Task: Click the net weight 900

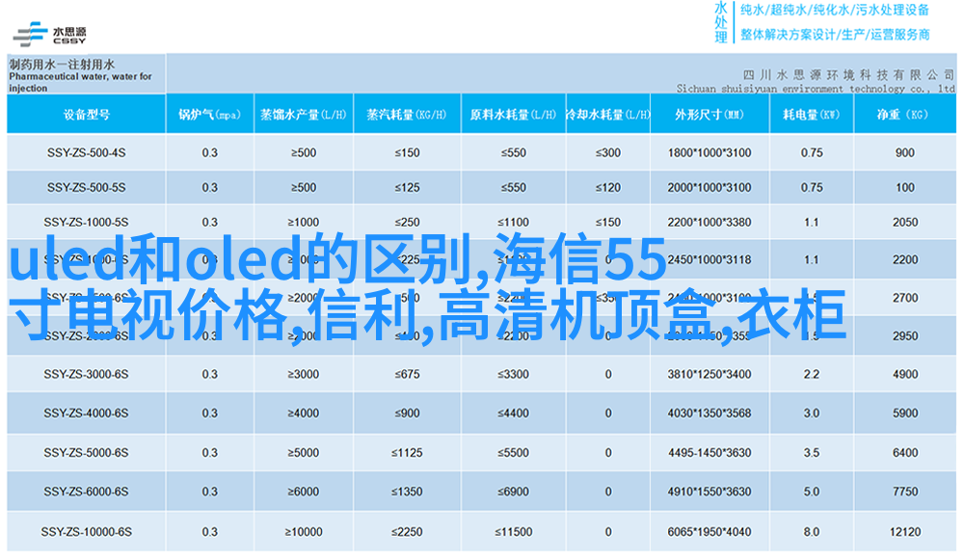Action: 905,152
